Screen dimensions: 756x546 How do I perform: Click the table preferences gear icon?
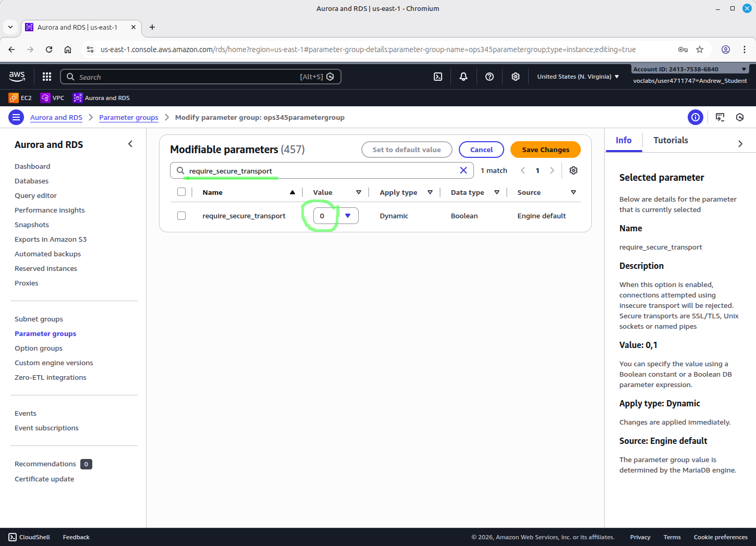(x=574, y=170)
